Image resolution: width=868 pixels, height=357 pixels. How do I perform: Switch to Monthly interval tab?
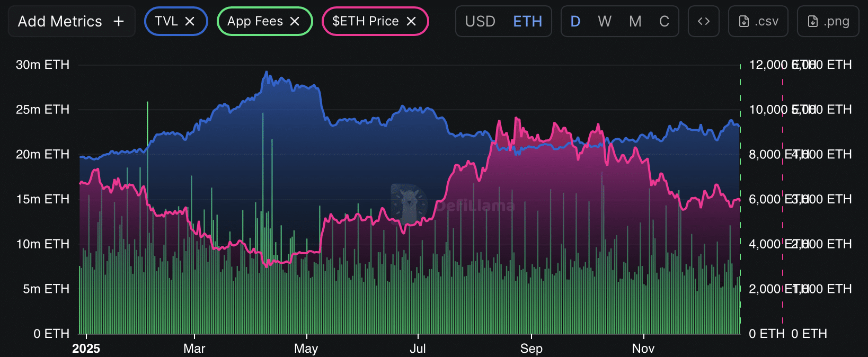point(635,21)
